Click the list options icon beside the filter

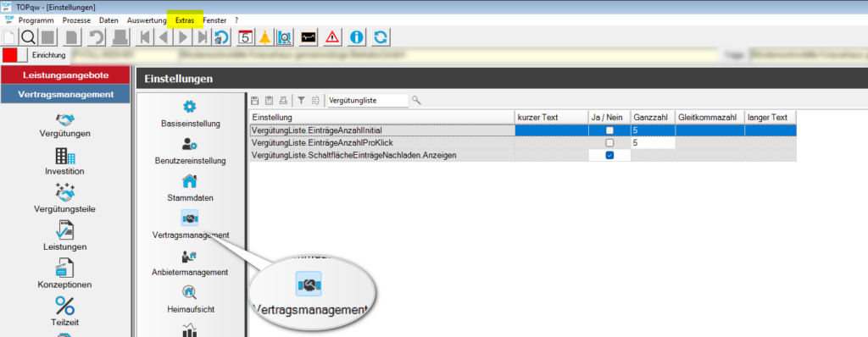tap(315, 100)
